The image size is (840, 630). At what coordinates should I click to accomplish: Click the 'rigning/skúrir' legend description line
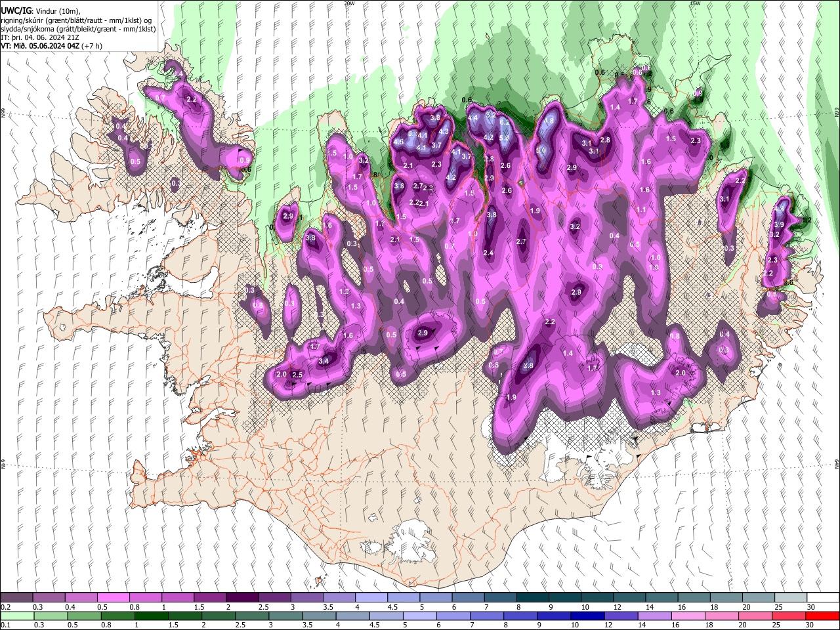pyautogui.click(x=75, y=20)
